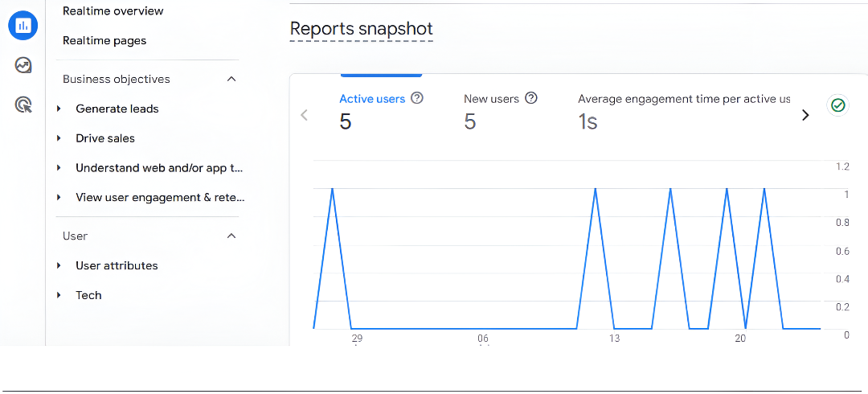
Task: Click the 13 date axis label
Action: pyautogui.click(x=614, y=339)
